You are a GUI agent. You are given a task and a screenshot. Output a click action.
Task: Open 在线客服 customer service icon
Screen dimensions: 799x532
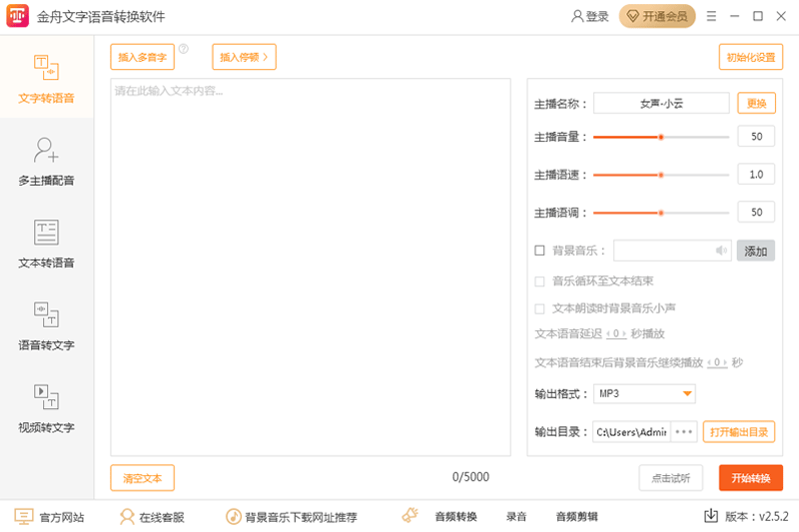click(127, 517)
